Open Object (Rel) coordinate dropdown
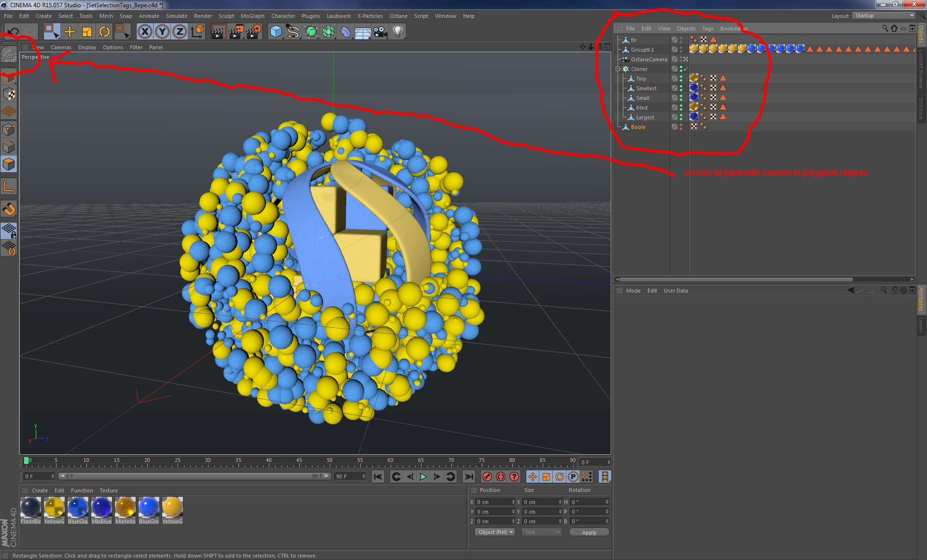927x560 pixels. pos(495,532)
